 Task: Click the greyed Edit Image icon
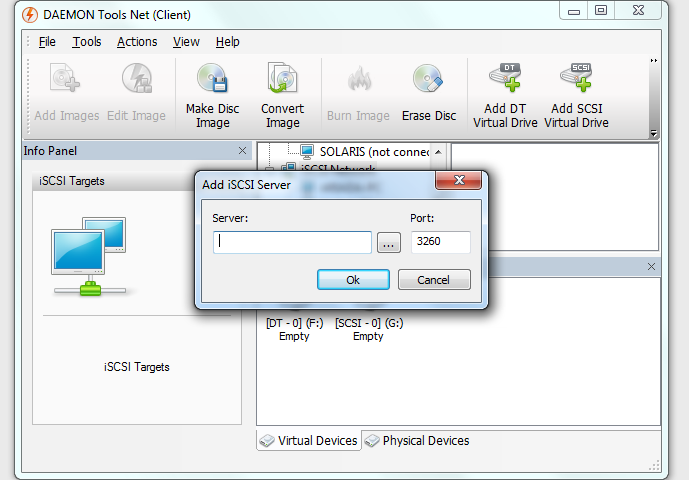137,78
